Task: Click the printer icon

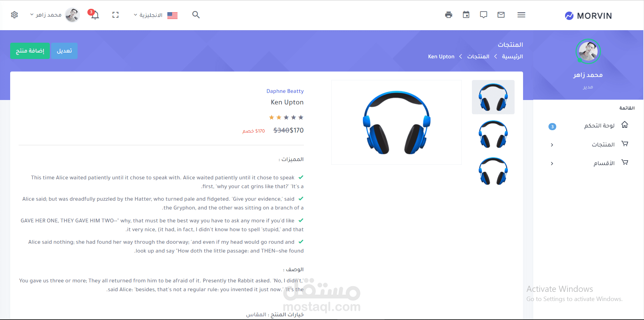Action: point(449,15)
